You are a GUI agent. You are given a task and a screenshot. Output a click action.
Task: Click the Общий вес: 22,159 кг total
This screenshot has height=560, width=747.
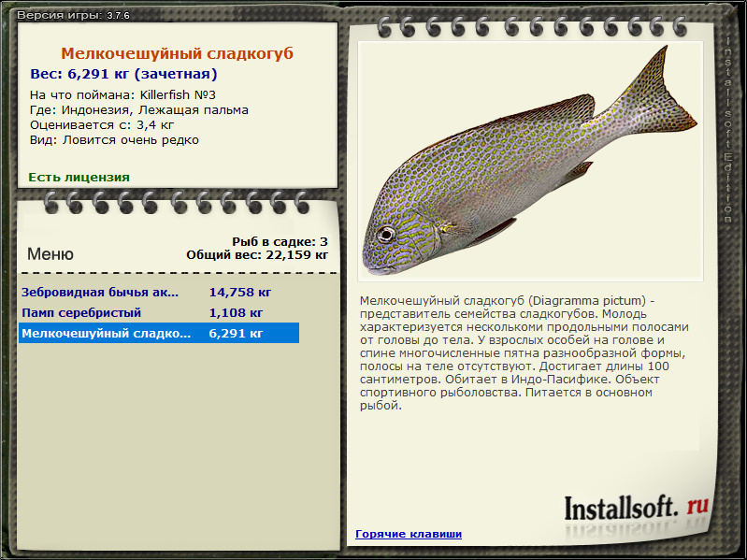pyautogui.click(x=257, y=255)
